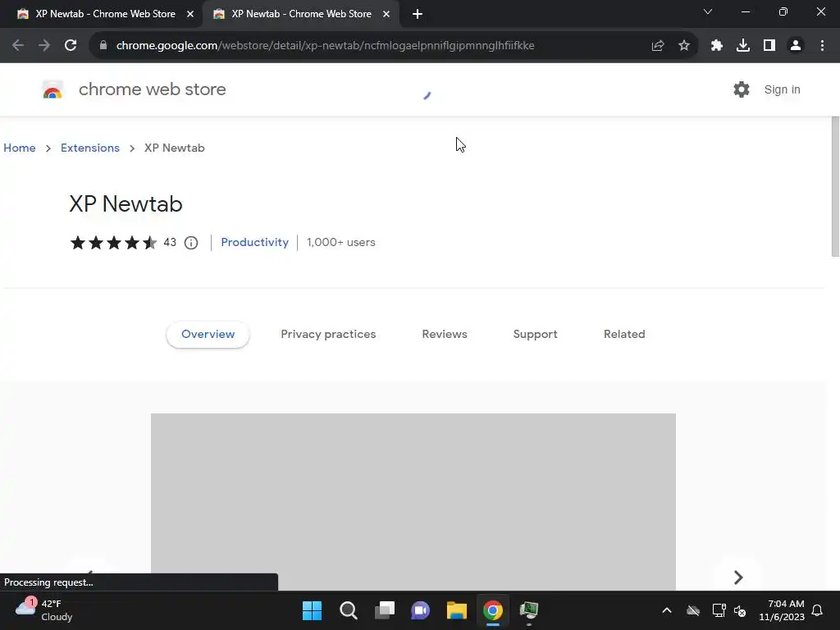Go forward to next page

pyautogui.click(x=44, y=46)
